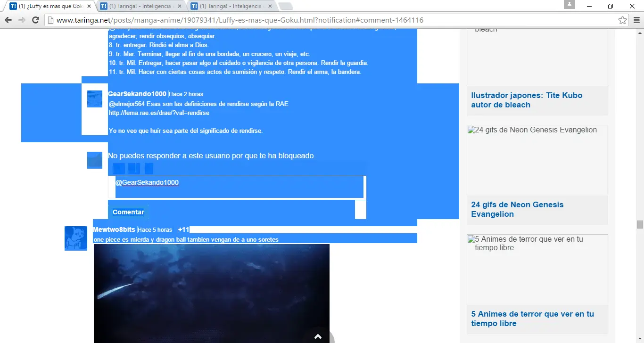Open the '24 gifs de Neon Genesis Evangelion' thumbnail

[x=537, y=160]
